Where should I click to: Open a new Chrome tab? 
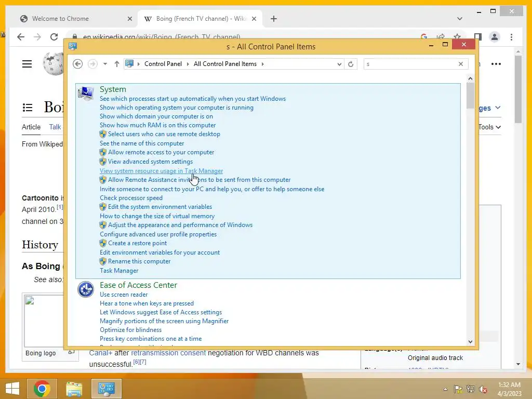click(273, 19)
